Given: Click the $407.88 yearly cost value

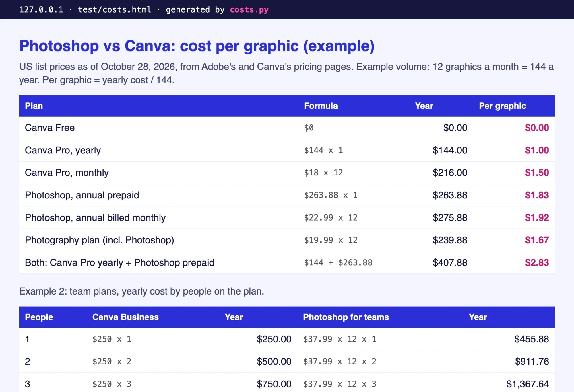Looking at the screenshot, I should (x=450, y=263).
